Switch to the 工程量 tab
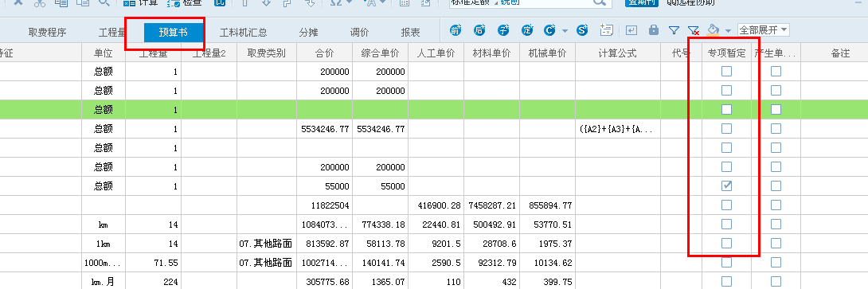868x289 pixels. coord(112,32)
